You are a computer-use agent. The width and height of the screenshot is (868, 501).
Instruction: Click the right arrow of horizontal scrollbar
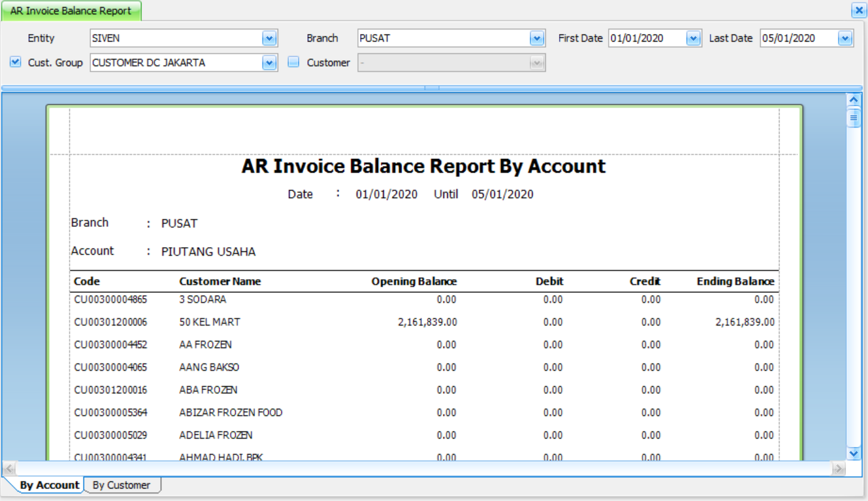pos(838,468)
